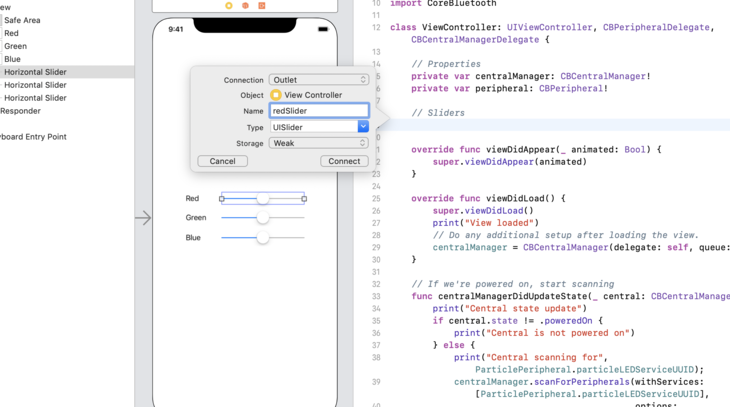Click the 'class ViewController' declaration line
The width and height of the screenshot is (730, 407).
552,27
